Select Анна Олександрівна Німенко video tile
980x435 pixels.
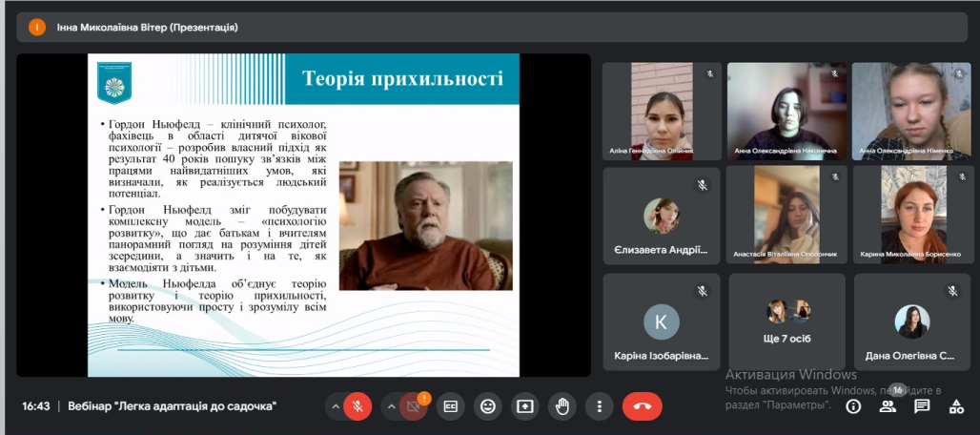pos(912,112)
